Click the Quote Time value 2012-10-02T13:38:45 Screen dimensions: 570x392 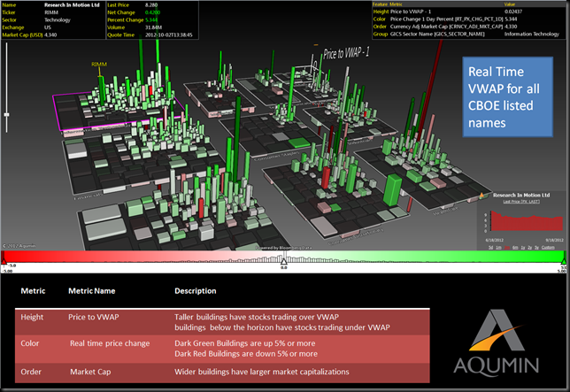pyautogui.click(x=169, y=35)
